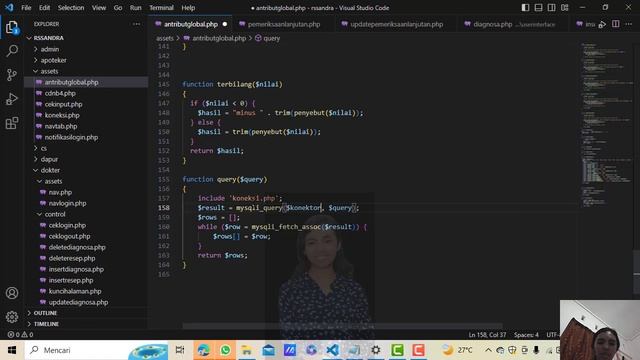Click the errors and warnings status indicator
640x360 pixels.
20,335
